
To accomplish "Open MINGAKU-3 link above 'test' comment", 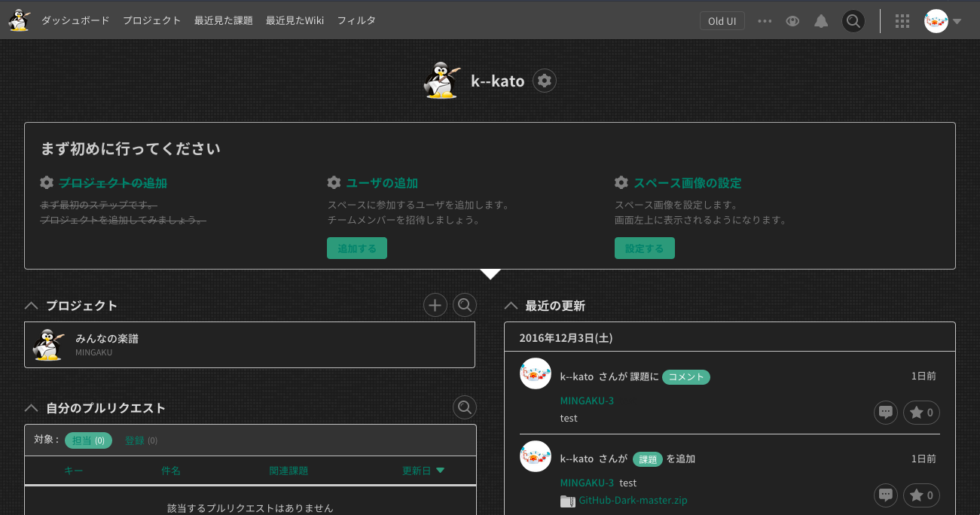I will 587,401.
